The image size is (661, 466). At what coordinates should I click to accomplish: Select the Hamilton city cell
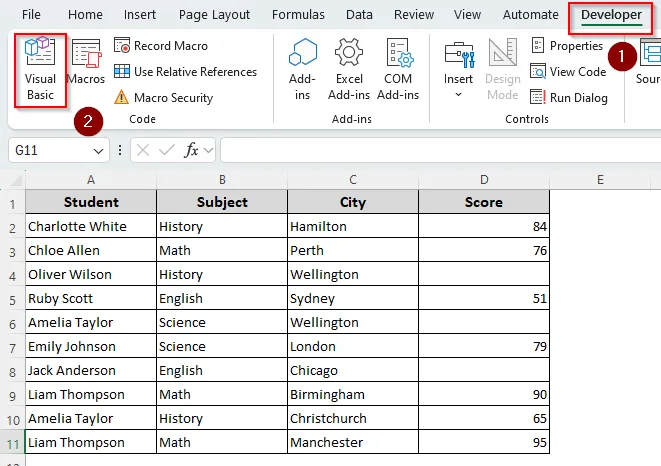point(353,226)
